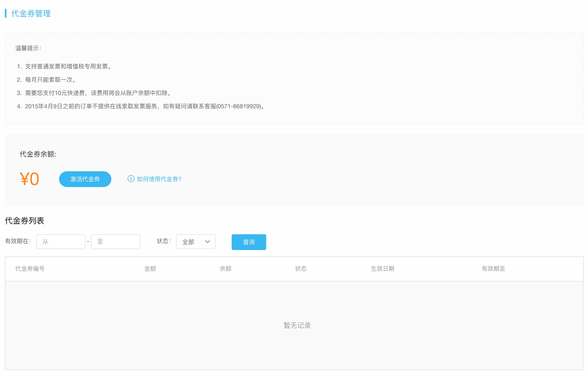Viewport: 588px width, 376px height.
Task: Click the 状态 column header in table
Action: point(301,269)
